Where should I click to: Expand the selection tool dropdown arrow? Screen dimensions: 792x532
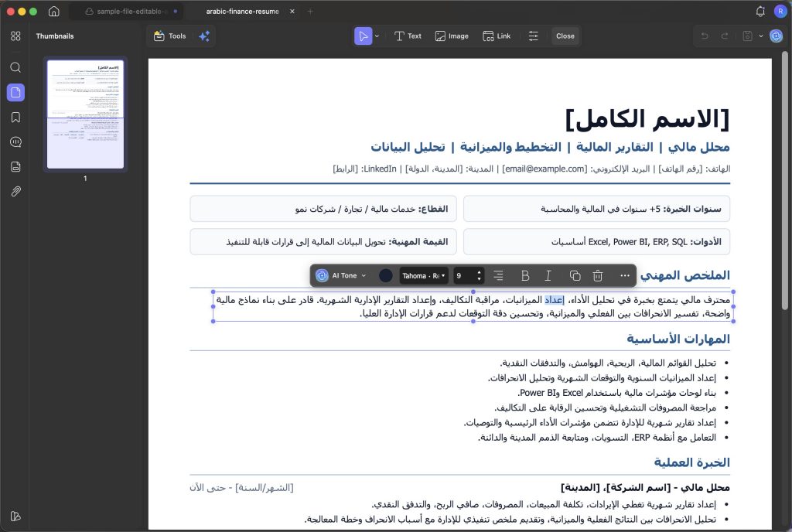(x=377, y=36)
